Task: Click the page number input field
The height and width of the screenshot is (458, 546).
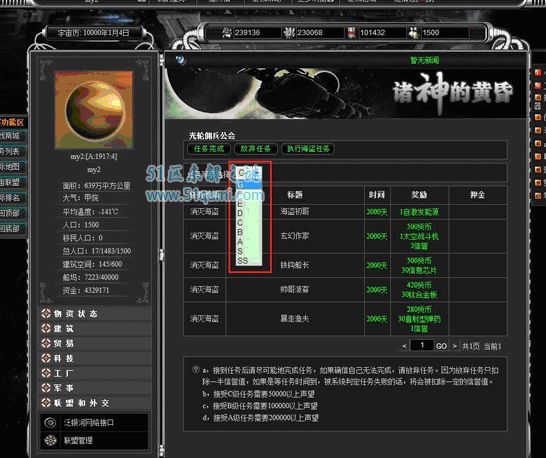Action: click(421, 345)
